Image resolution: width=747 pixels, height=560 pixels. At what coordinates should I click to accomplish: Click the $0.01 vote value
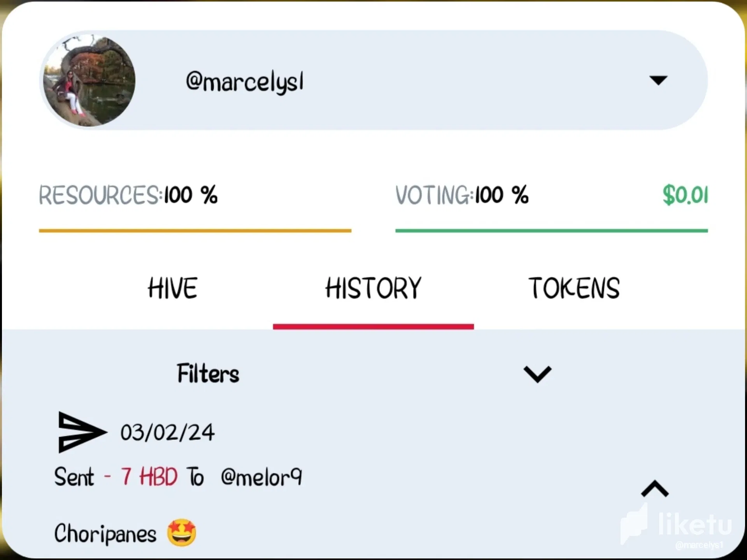pyautogui.click(x=686, y=195)
